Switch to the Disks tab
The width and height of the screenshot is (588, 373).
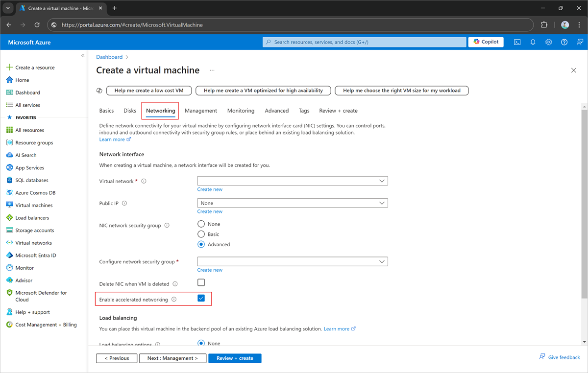pos(130,111)
